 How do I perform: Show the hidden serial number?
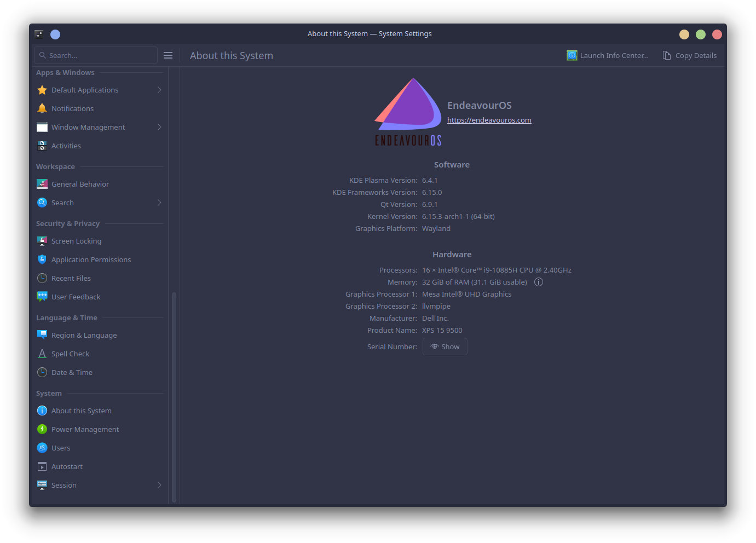coord(445,346)
